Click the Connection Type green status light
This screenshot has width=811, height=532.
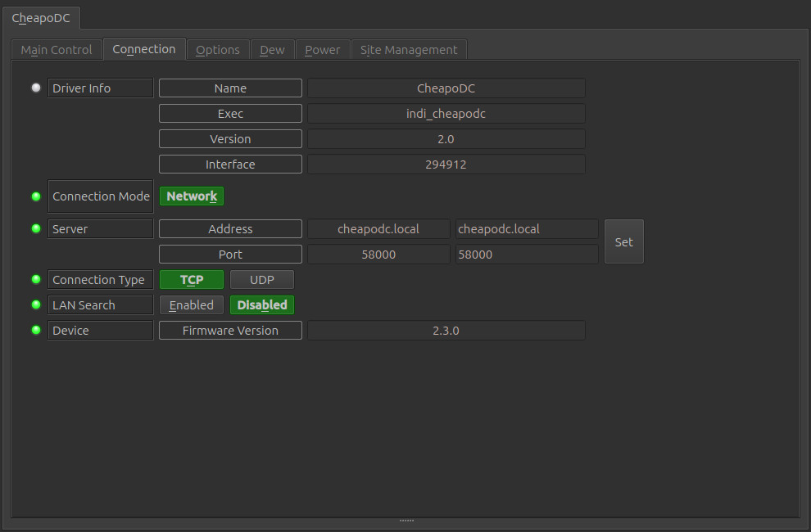click(36, 279)
